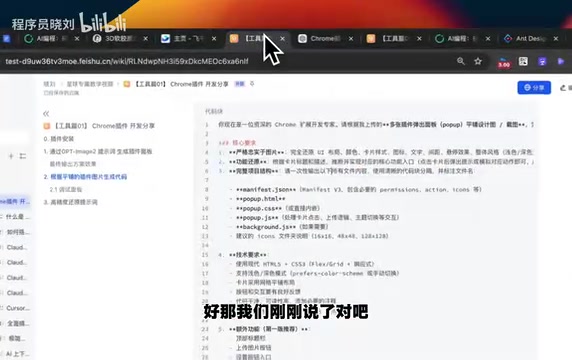Click the orange document icon in breadcrumb
The width and height of the screenshot is (572, 360).
tap(127, 84)
